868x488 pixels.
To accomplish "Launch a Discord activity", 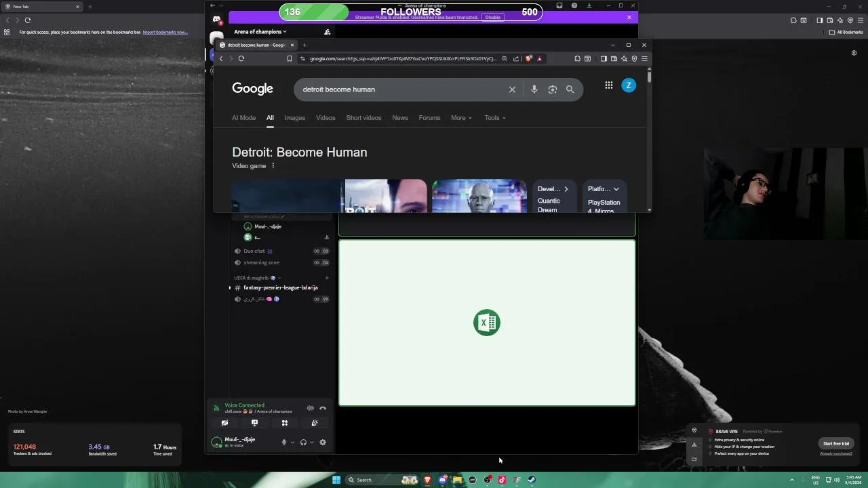I will coord(285,423).
